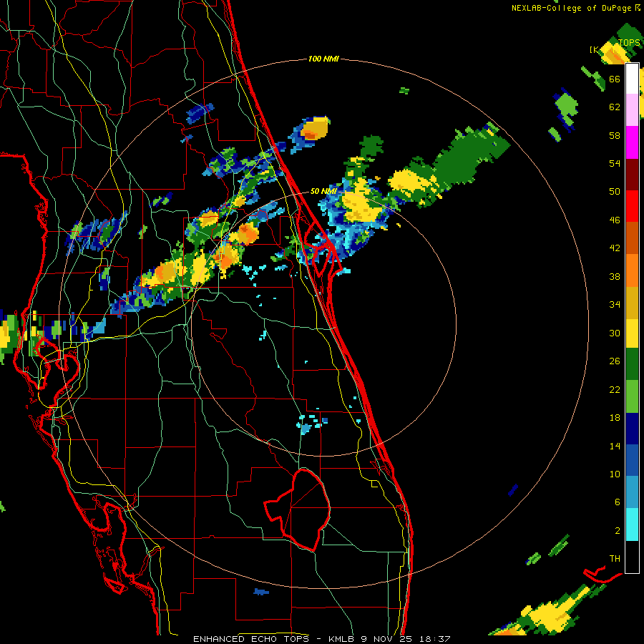644x644 pixels.
Task: Click the 58 value on the legend
Action: pos(615,135)
